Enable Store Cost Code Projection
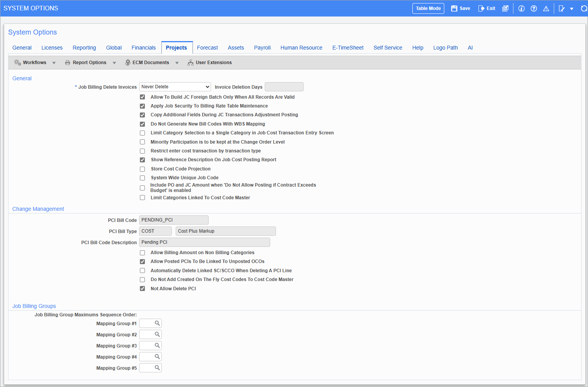This screenshot has width=588, height=387. 142,169
